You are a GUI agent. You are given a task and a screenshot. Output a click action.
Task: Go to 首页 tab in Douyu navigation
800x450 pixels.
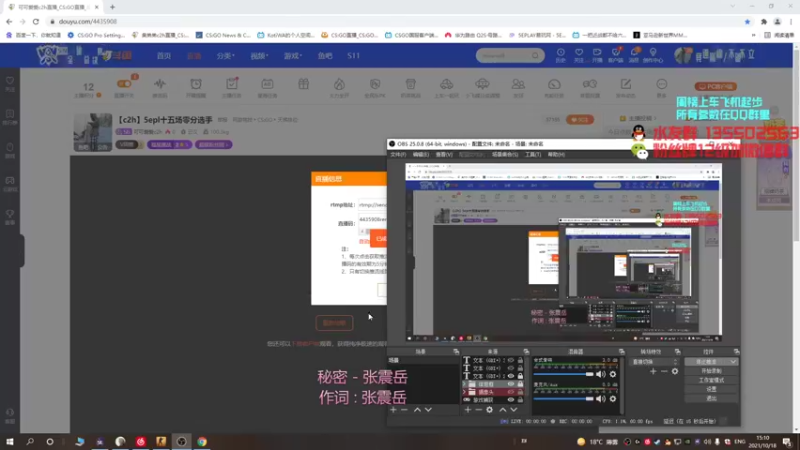point(164,56)
